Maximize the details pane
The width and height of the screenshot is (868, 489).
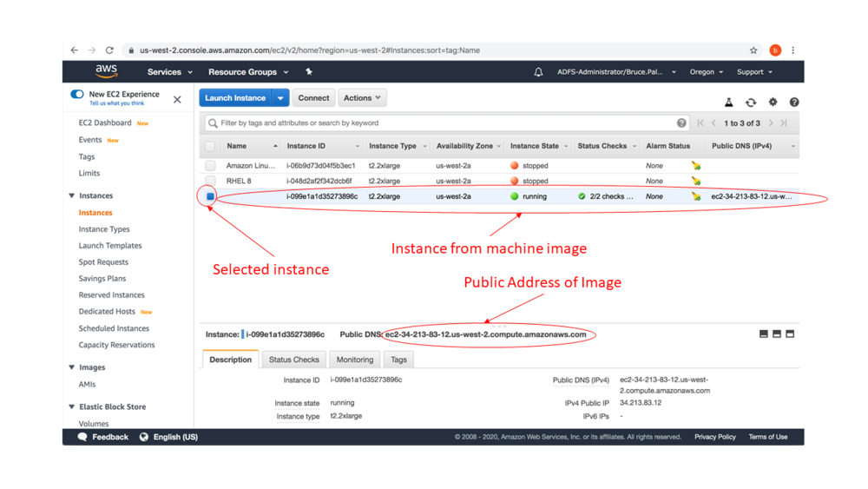pos(790,334)
